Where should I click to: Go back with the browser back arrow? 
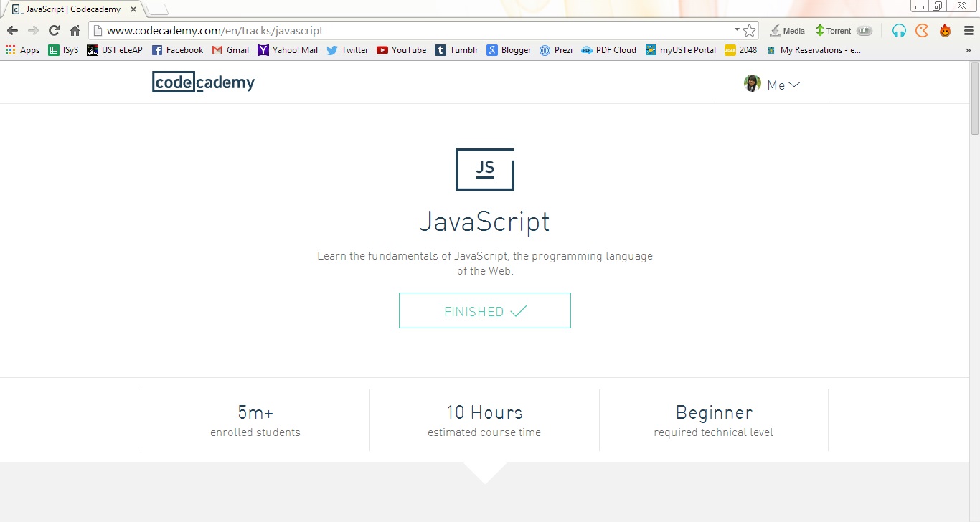(12, 31)
